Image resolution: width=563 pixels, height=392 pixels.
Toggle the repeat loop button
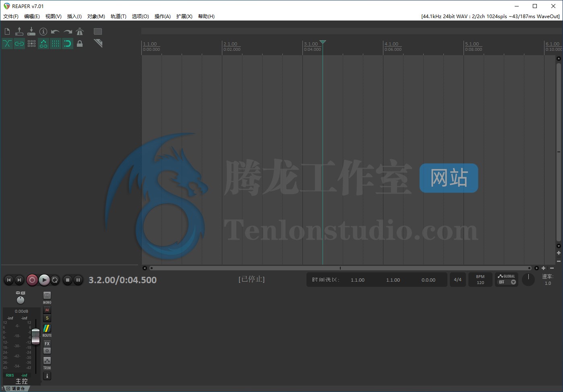coord(55,280)
